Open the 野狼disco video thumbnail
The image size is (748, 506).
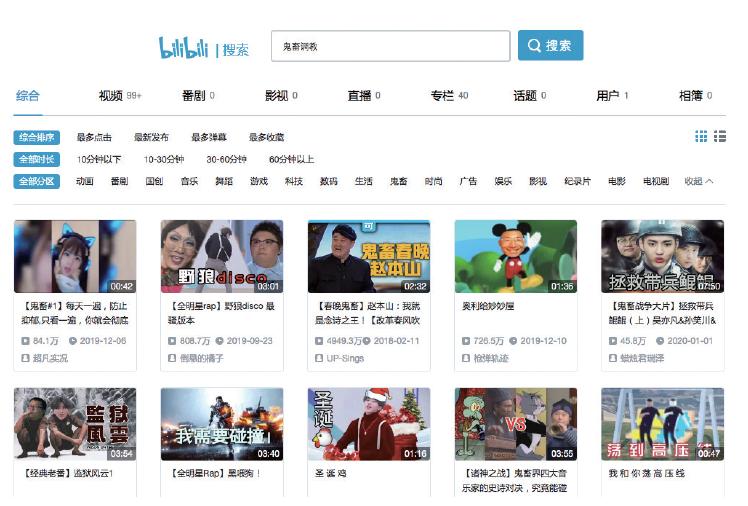(x=222, y=257)
